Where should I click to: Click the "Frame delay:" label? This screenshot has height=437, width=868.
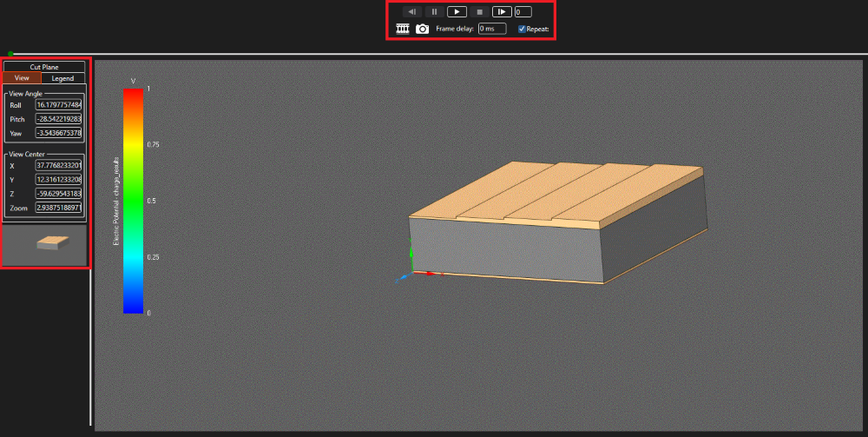[455, 29]
